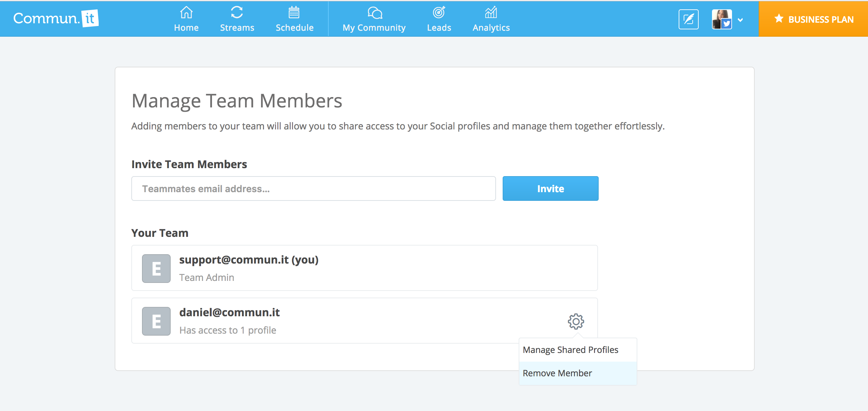Focus the Teammates email address field
This screenshot has width=868, height=411.
point(313,188)
